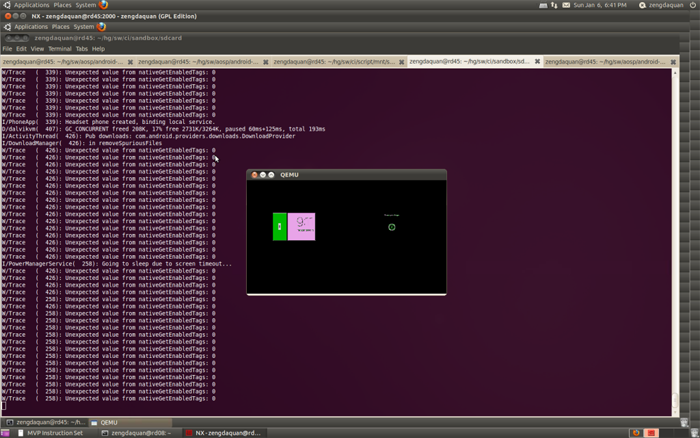Image resolution: width=700 pixels, height=438 pixels.
Task: Open the zengdaquan user menu at top right
Action: coord(666,5)
